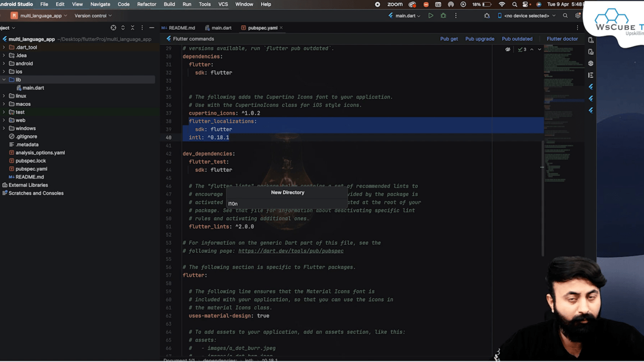The width and height of the screenshot is (644, 362).
Task: Click Pub outdated
Action: click(517, 39)
